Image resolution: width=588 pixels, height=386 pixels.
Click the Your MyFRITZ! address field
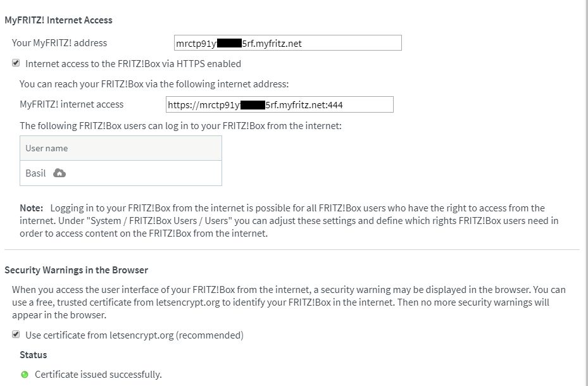288,43
